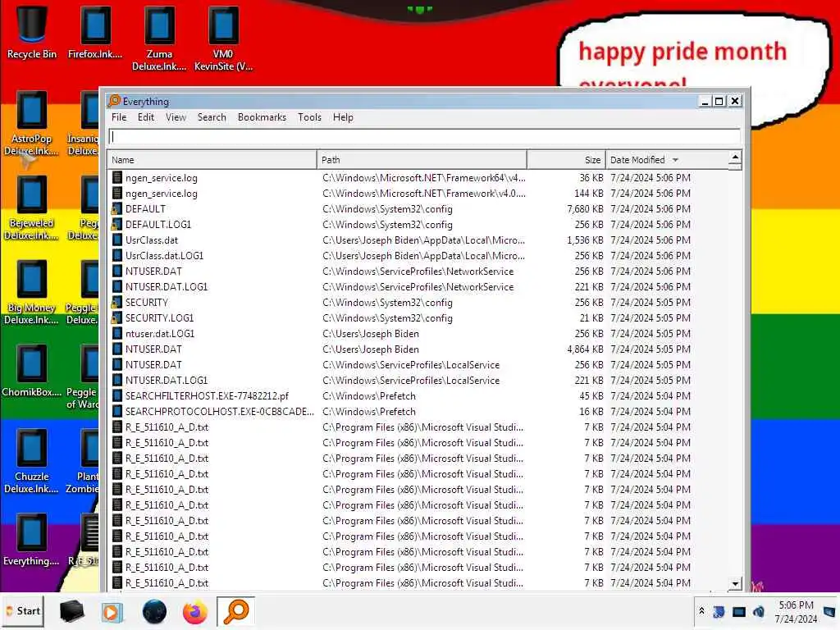Sort results by Name column header
The height and width of the screenshot is (630, 840).
212,160
